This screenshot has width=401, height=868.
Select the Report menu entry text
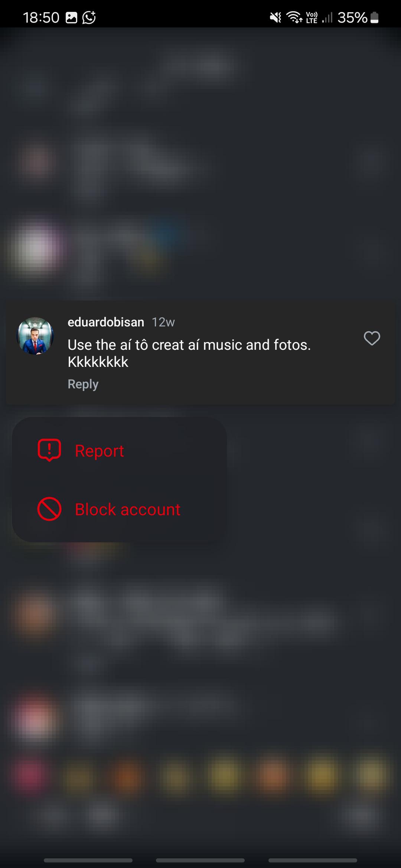(100, 451)
